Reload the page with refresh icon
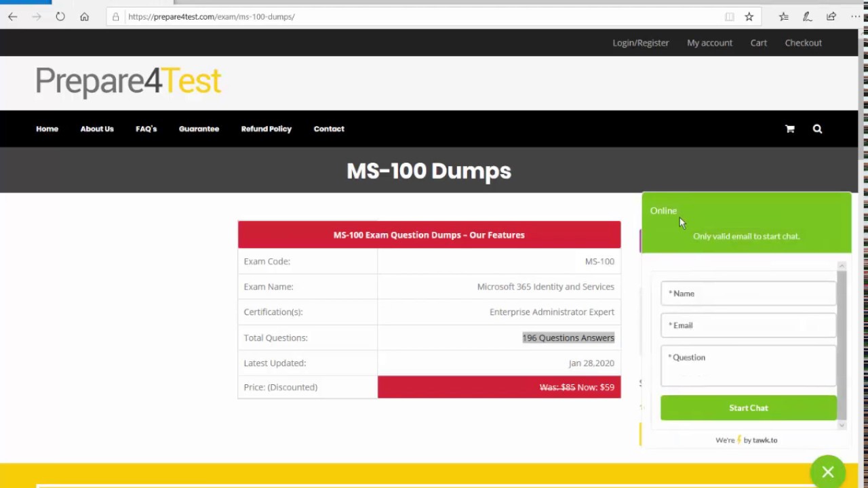 pos(60,16)
